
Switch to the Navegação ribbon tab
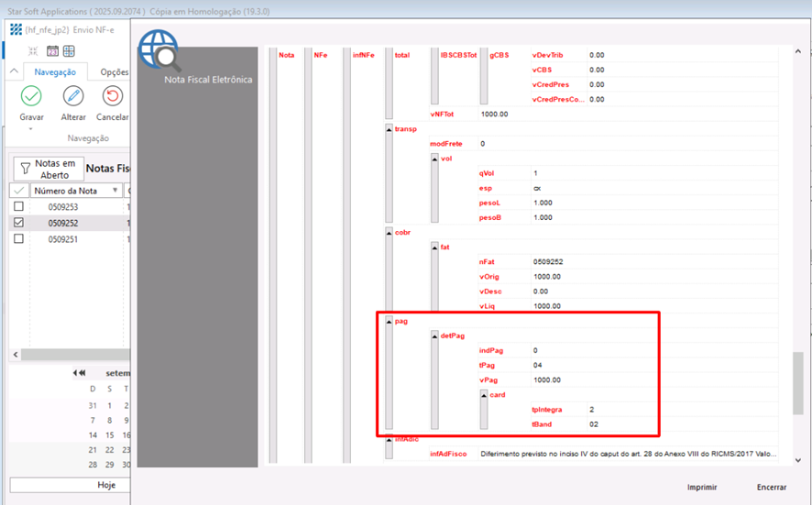55,71
